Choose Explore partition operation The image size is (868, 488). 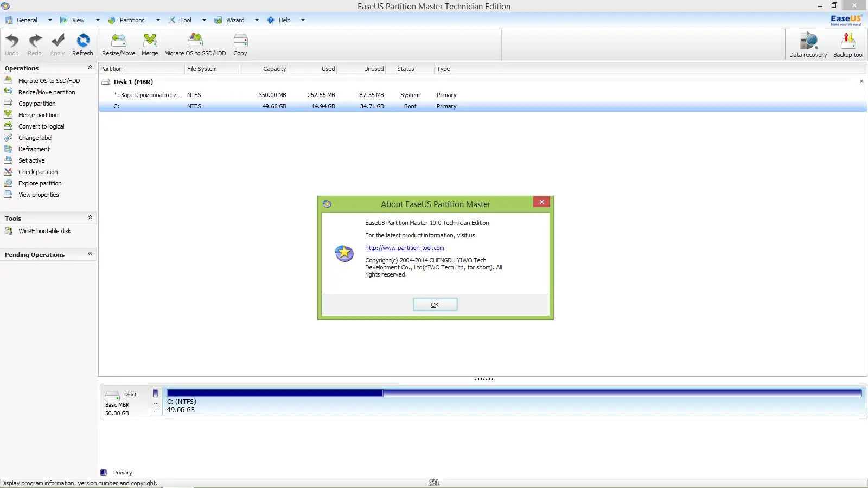pyautogui.click(x=40, y=183)
